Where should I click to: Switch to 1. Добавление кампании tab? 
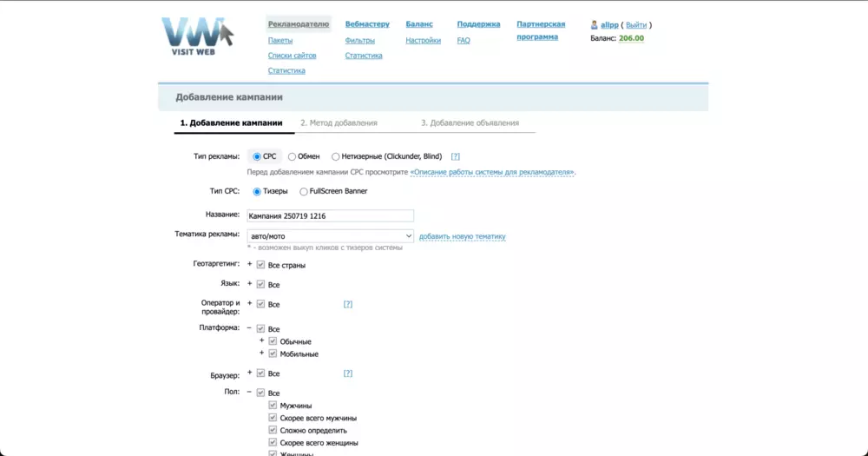pyautogui.click(x=232, y=123)
